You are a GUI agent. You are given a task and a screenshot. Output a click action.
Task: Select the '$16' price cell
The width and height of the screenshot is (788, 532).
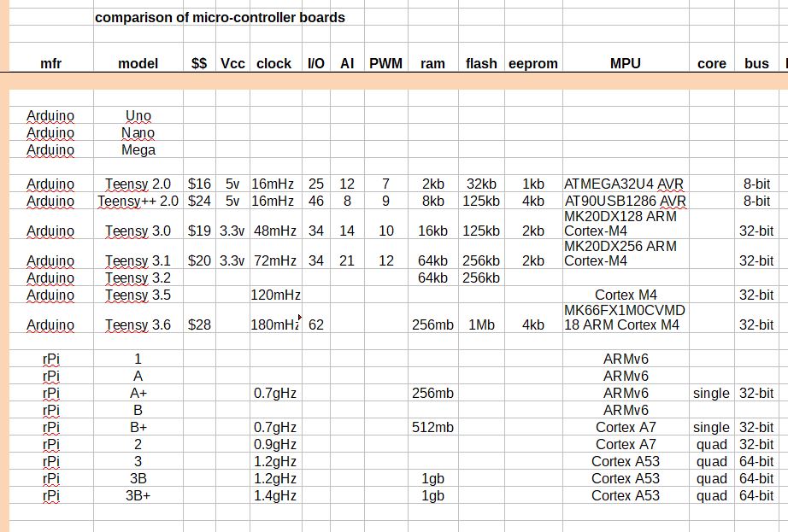tap(199, 184)
